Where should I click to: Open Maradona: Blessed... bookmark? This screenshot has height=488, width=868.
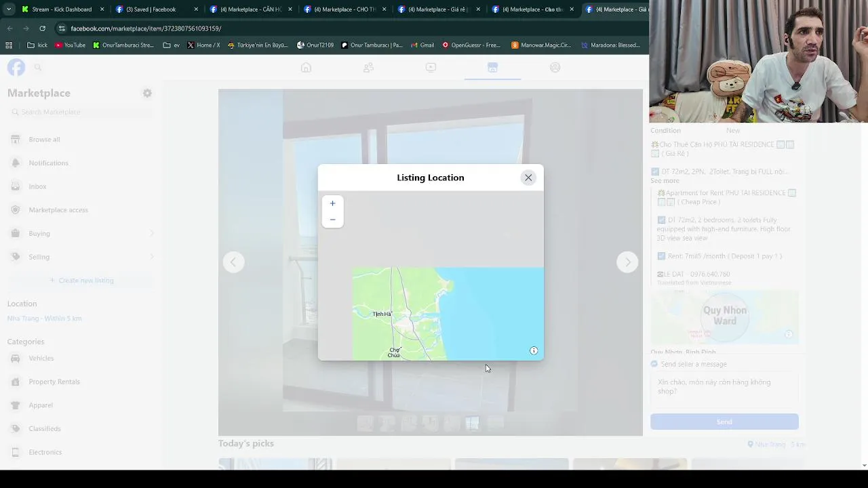(x=610, y=45)
